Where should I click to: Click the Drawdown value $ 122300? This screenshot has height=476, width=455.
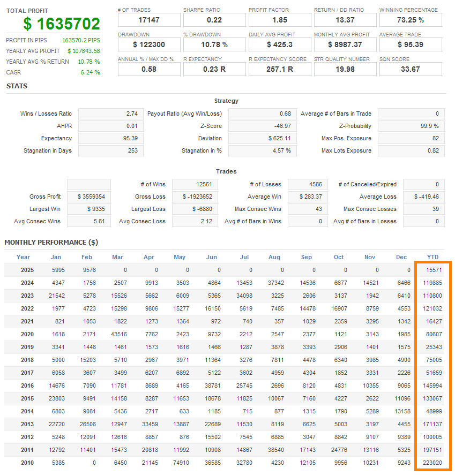pyautogui.click(x=149, y=44)
